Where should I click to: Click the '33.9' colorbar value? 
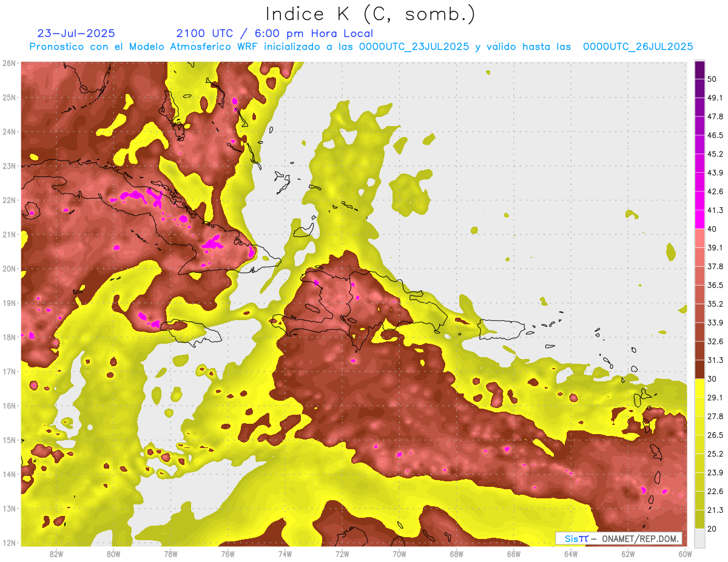coord(715,323)
